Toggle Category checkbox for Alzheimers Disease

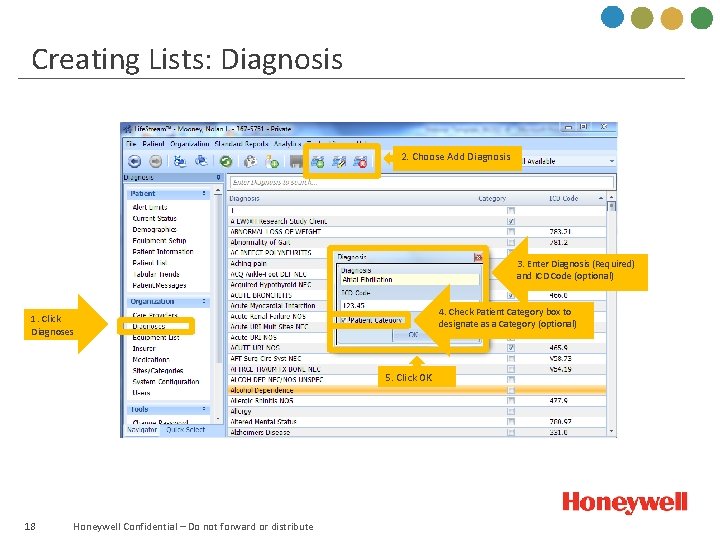coord(511,432)
